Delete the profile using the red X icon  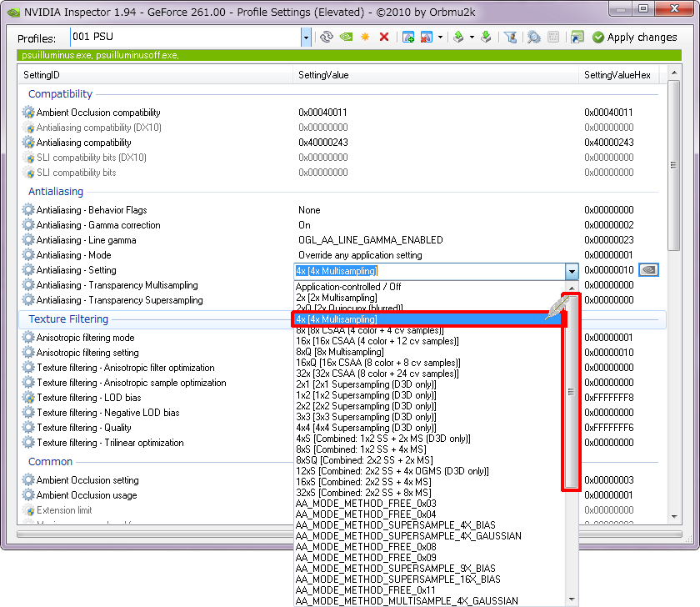pos(384,37)
